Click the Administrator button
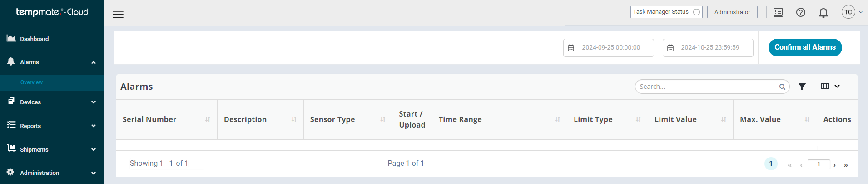 click(732, 12)
